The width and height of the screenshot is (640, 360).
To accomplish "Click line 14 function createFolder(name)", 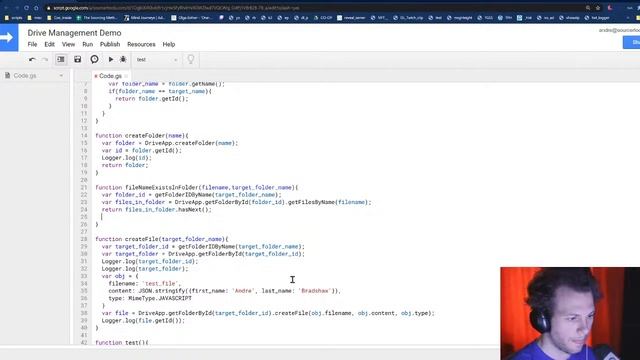I will (142, 136).
